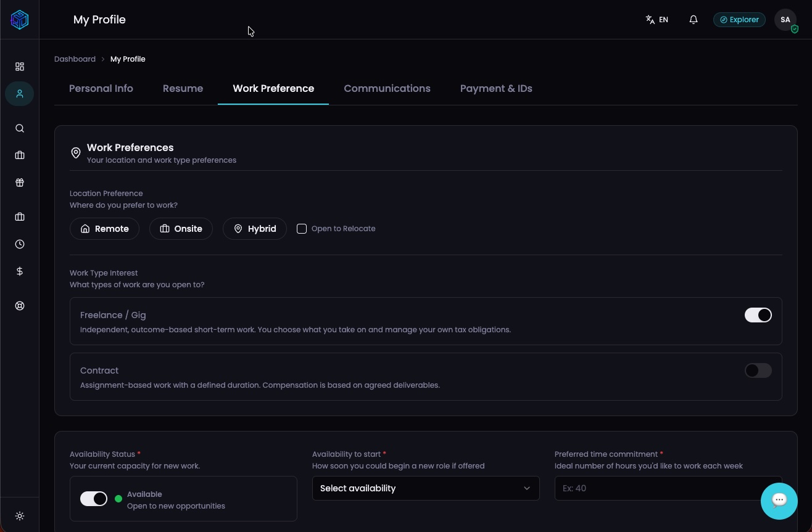
Task: Click the briefcase icon directly above the clock
Action: pos(20,217)
